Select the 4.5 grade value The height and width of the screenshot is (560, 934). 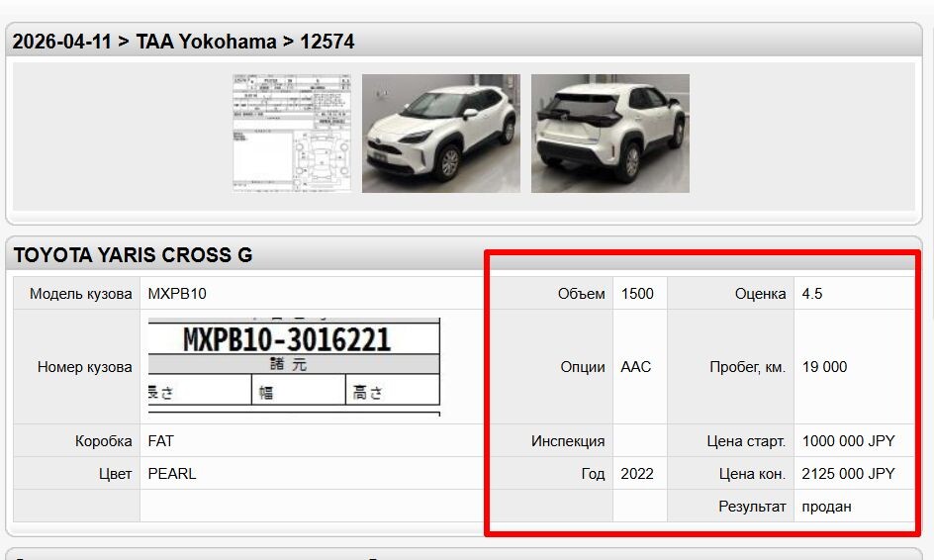812,294
